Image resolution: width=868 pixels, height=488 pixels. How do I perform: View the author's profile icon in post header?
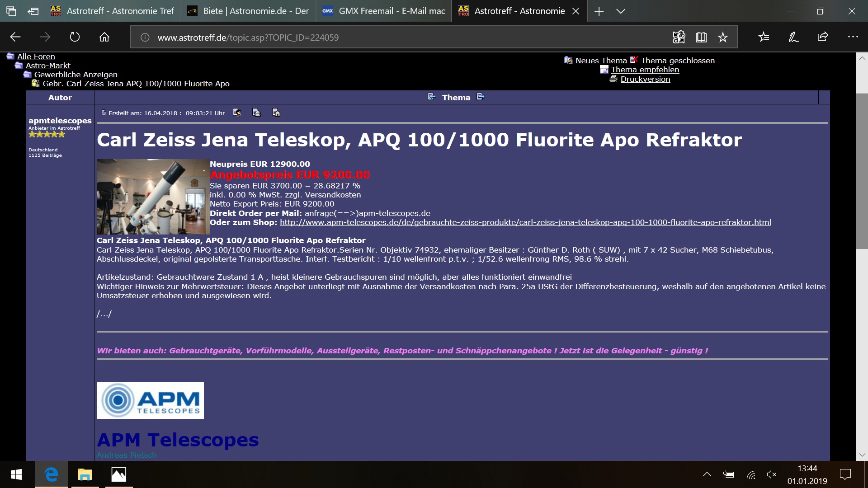[x=237, y=113]
